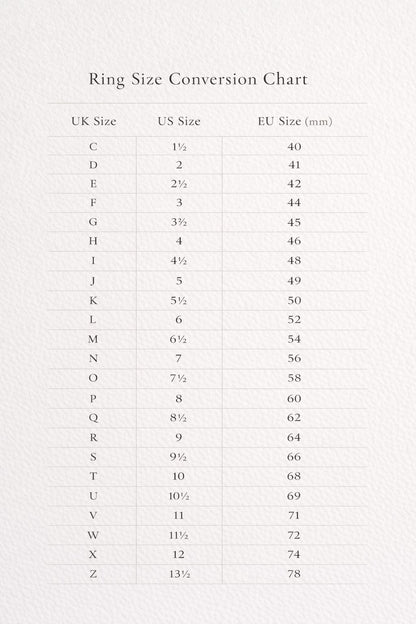This screenshot has width=416, height=624.
Task: Click US size 4½ cell
Action: tap(179, 261)
